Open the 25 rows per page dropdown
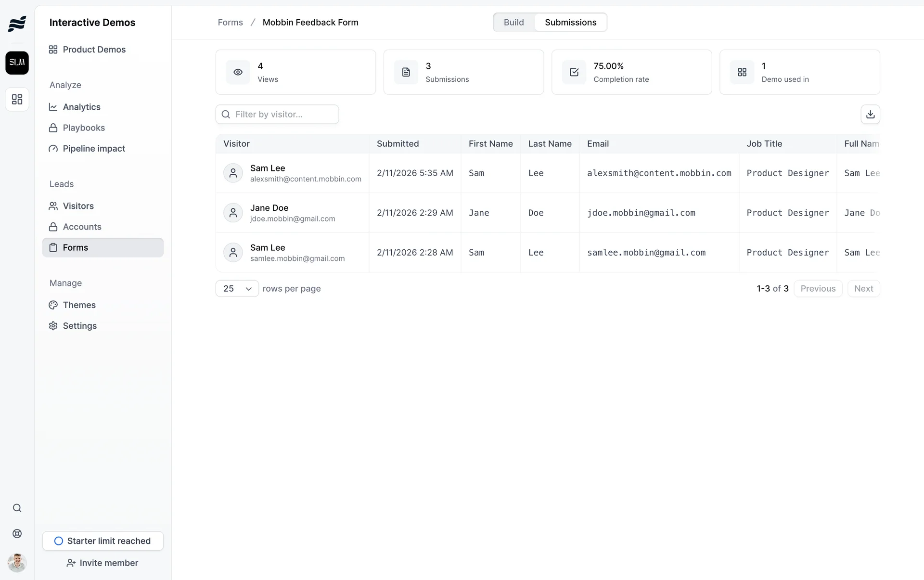Image resolution: width=924 pixels, height=580 pixels. (237, 289)
